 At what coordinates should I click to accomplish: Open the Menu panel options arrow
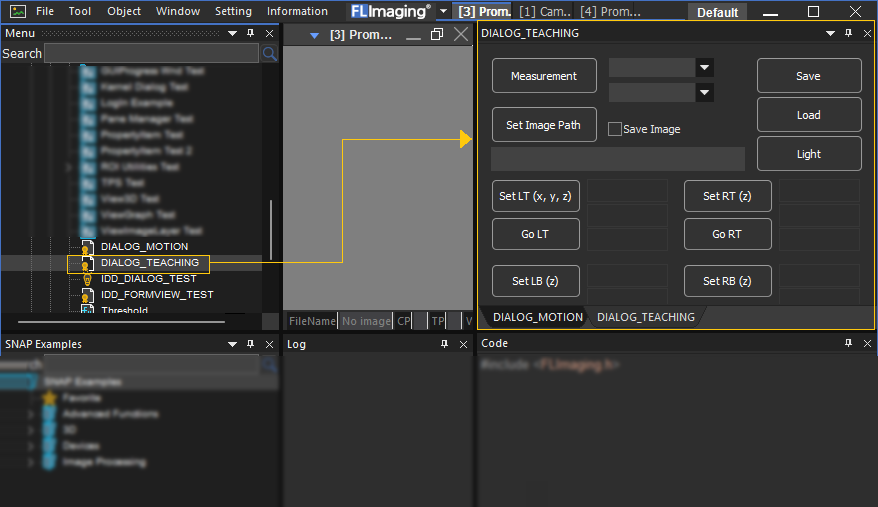[x=232, y=34]
